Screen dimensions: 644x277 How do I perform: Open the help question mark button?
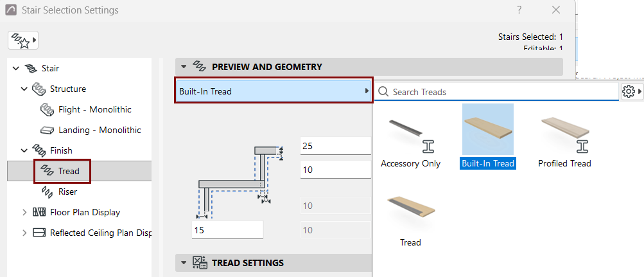519,10
